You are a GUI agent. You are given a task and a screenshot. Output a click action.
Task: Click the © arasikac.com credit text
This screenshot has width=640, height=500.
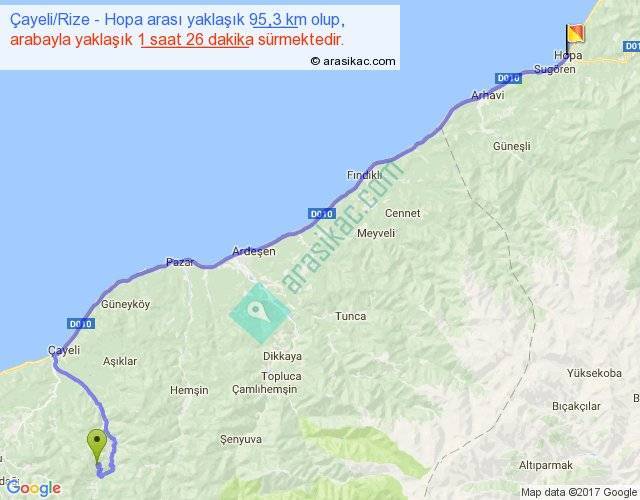click(x=353, y=61)
